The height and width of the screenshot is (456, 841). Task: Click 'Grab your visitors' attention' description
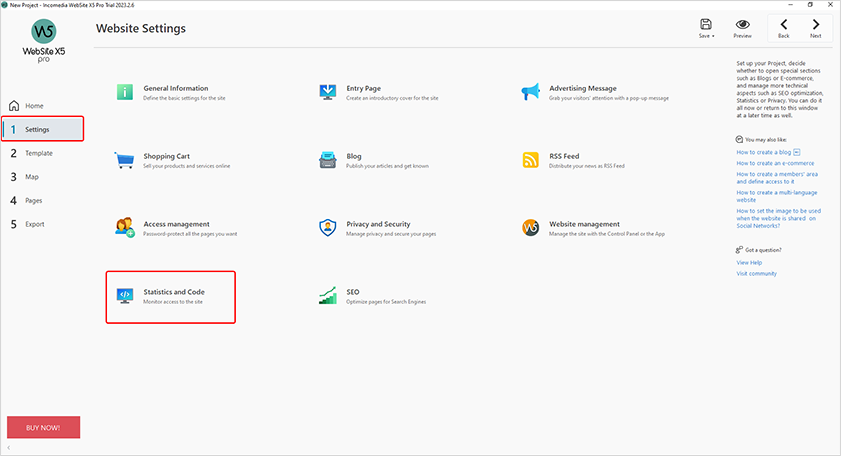click(x=609, y=98)
